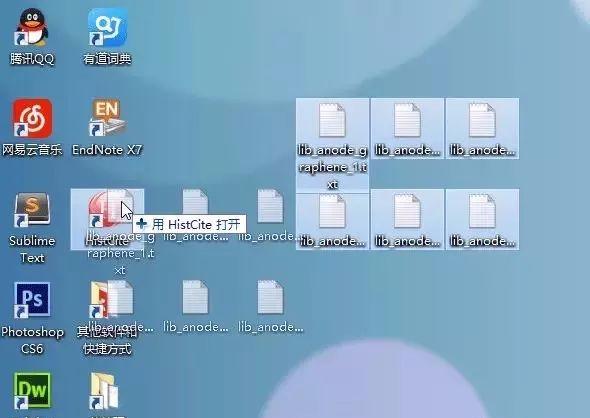Screen dimensions: 590x418
Task: Click the 有道词典 label text
Action: point(107,59)
